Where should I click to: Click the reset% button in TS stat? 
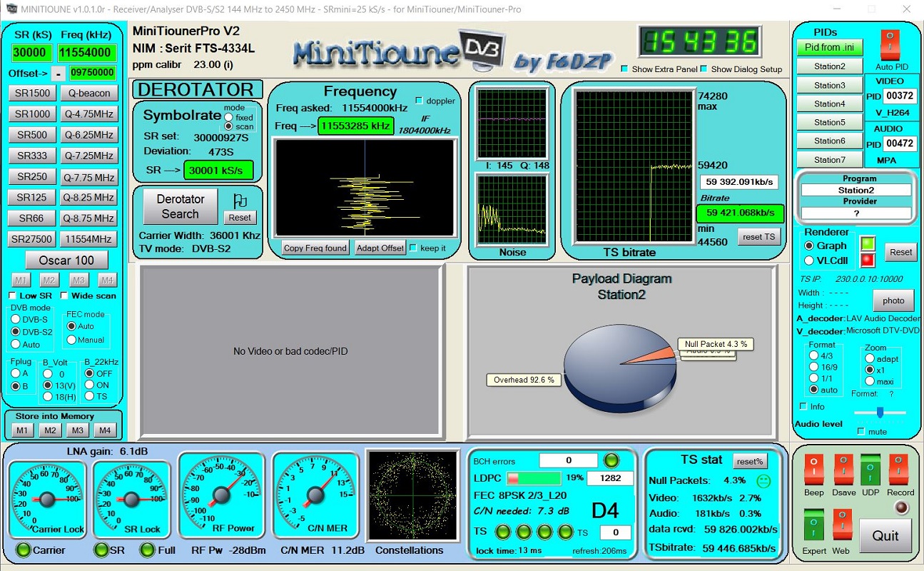pos(749,461)
